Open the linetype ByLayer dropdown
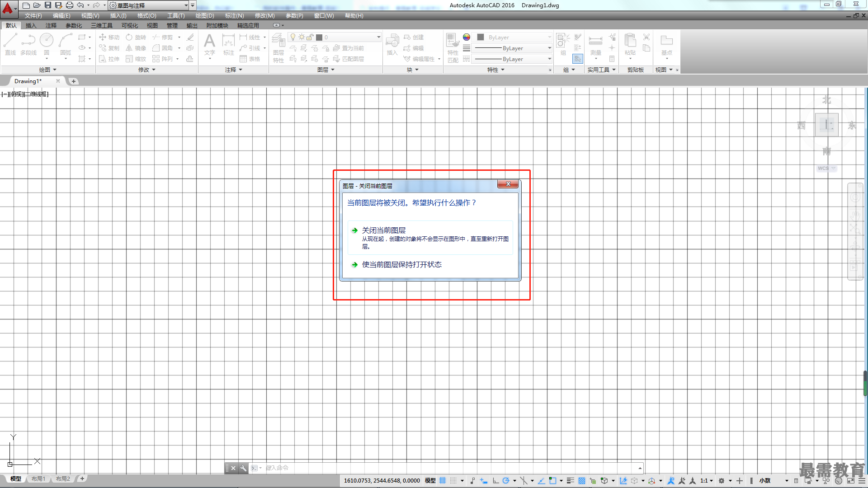The height and width of the screenshot is (488, 868). (x=513, y=59)
